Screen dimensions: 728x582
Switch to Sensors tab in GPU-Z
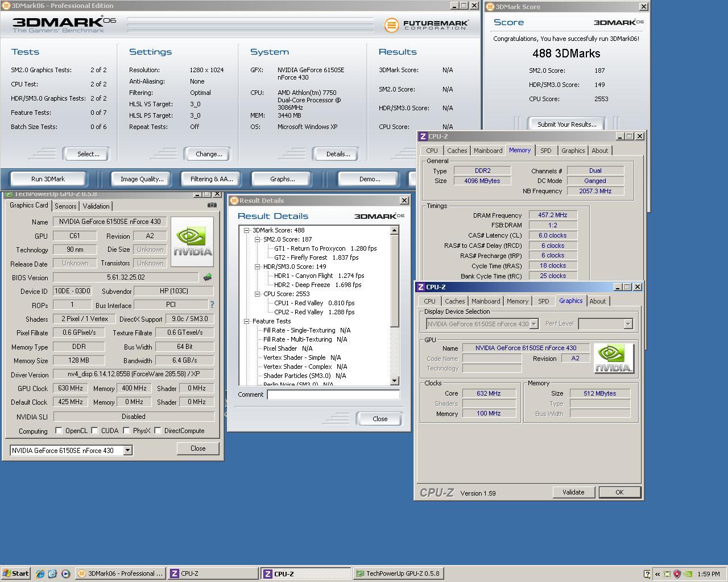coord(65,206)
